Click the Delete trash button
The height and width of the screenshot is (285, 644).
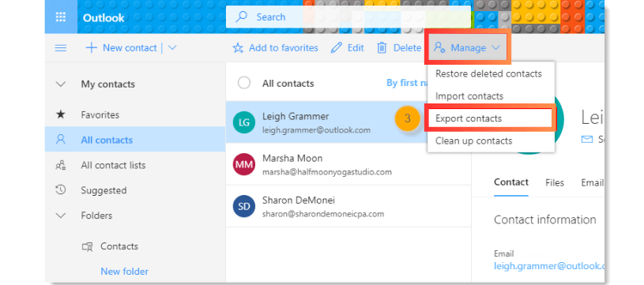[x=399, y=48]
